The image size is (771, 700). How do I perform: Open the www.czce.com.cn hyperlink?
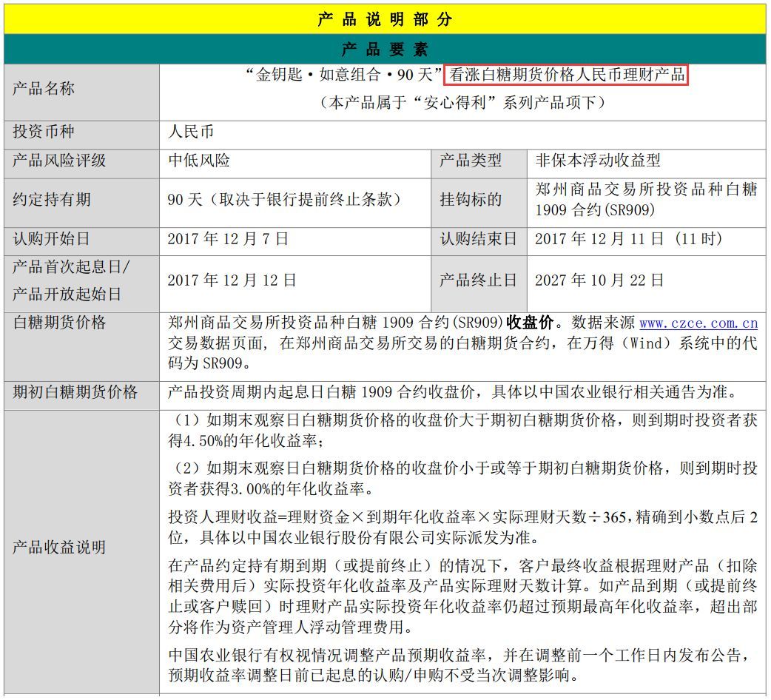(698, 323)
